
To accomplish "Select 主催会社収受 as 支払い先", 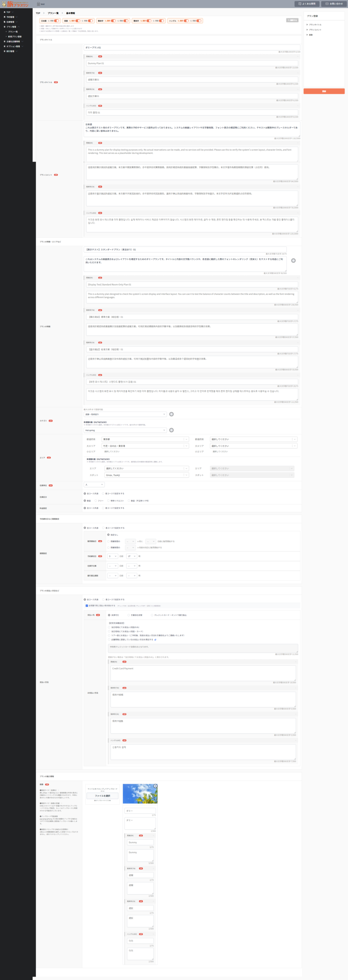I will click(129, 615).
